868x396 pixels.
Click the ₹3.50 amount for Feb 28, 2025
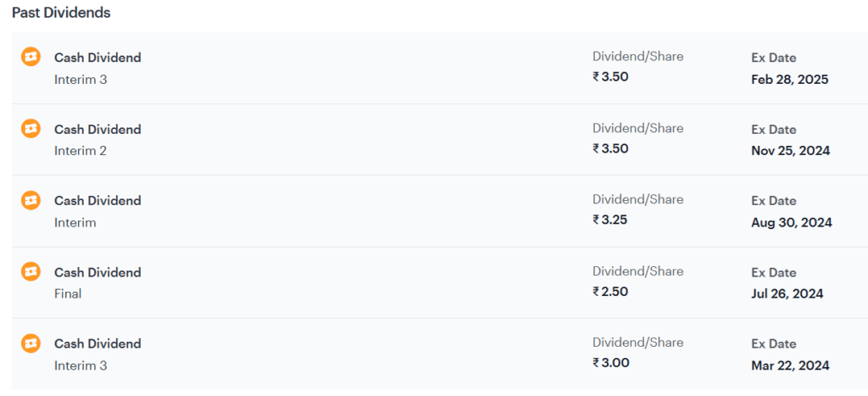(610, 76)
